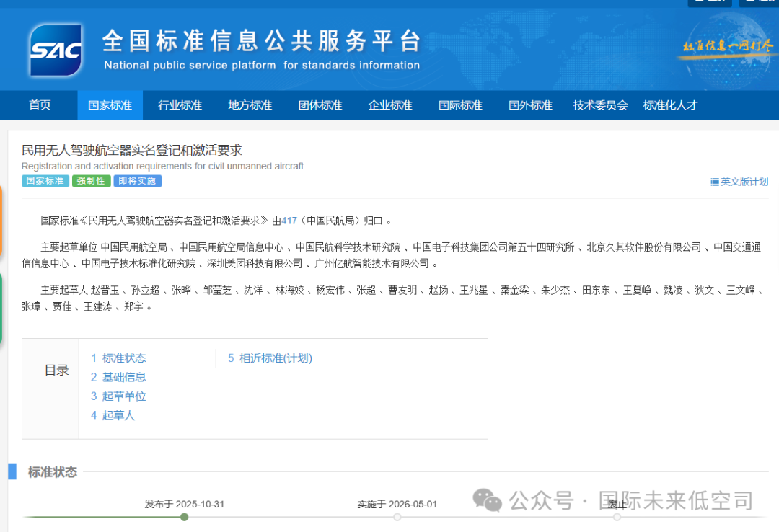
Task: Click 相近标准(计划) in the contents
Action: coord(276,358)
